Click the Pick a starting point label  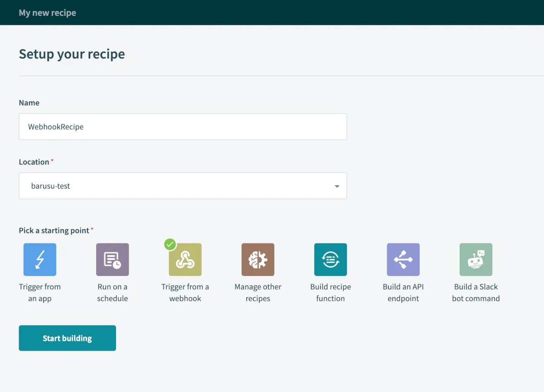click(x=54, y=230)
